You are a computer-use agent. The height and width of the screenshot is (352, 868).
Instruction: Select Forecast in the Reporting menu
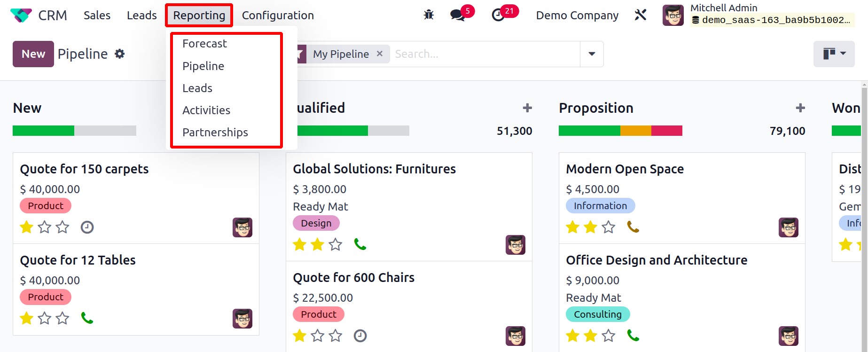click(x=204, y=44)
